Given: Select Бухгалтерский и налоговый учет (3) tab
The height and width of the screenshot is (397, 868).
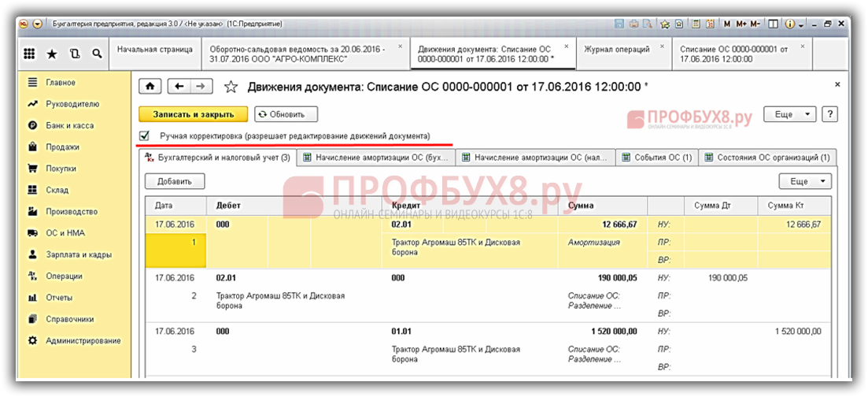Looking at the screenshot, I should (x=217, y=158).
